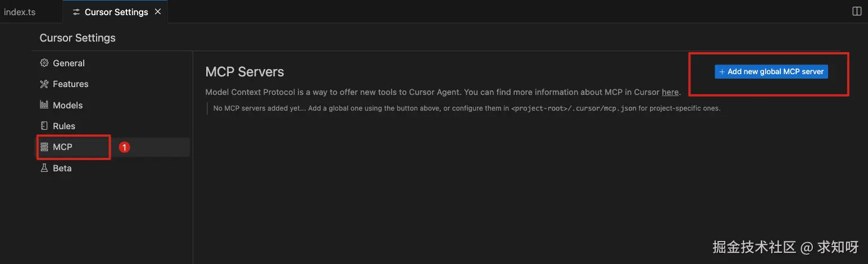
Task: Toggle the split editor layout icon
Action: (x=857, y=11)
